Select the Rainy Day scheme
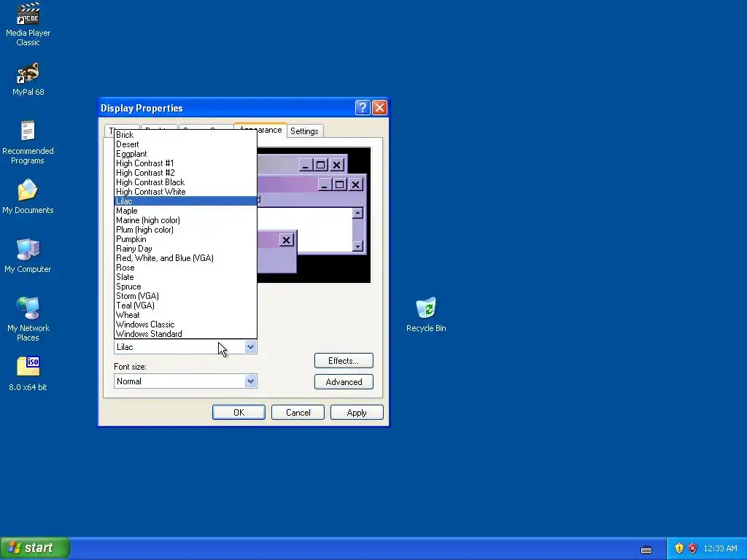The height and width of the screenshot is (560, 747). tap(186, 249)
